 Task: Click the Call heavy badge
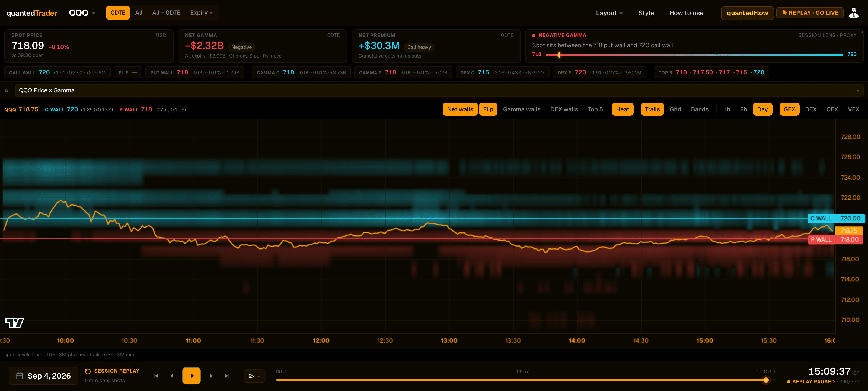[419, 47]
